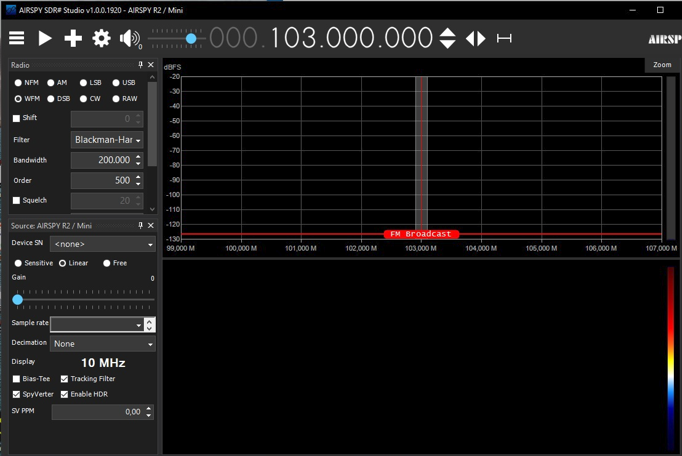Click the red tuning line in spectrum

421,152
